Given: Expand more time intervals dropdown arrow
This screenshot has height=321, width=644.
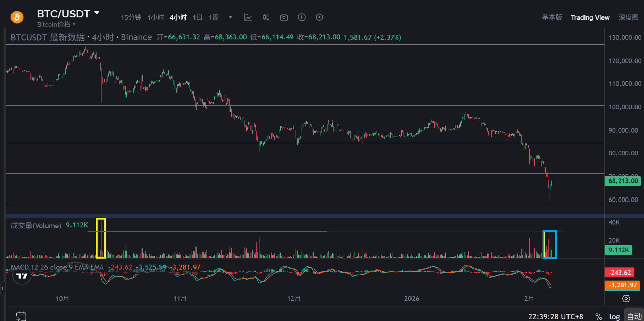Looking at the screenshot, I should [231, 17].
